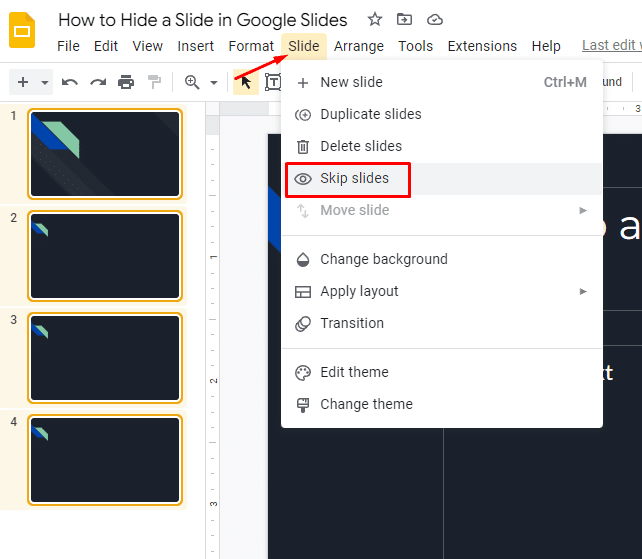The image size is (642, 559).
Task: Click the Zoom magnifier icon
Action: [x=192, y=82]
